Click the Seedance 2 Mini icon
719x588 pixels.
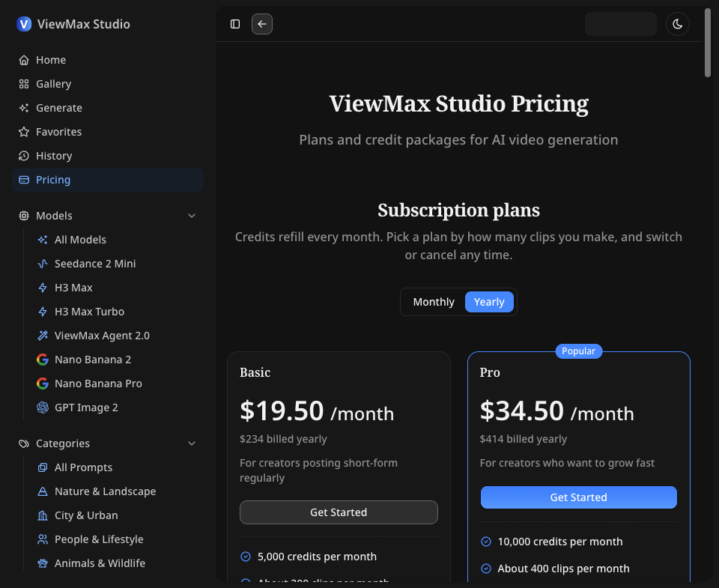pos(43,264)
